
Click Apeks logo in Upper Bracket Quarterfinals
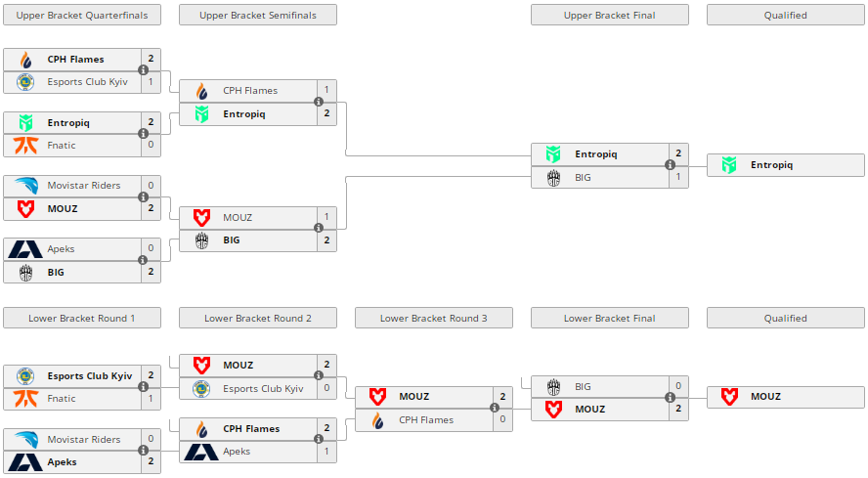tap(25, 249)
